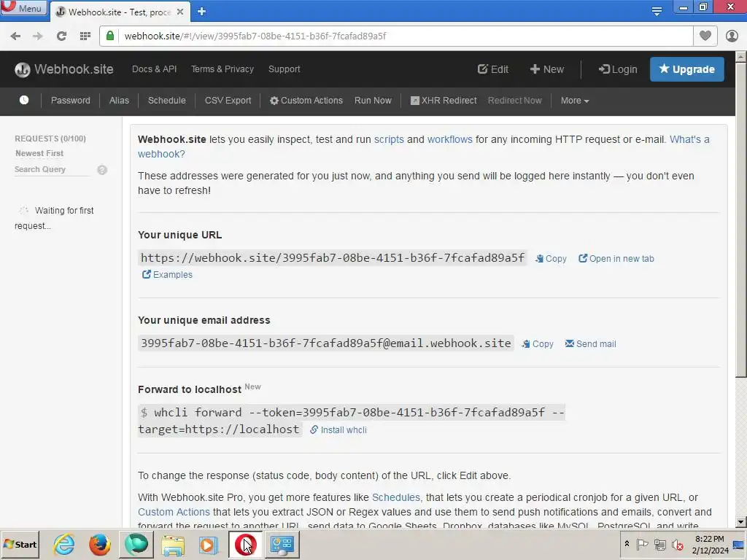Close the Webhook.site tab
The width and height of the screenshot is (747, 560).
[180, 12]
